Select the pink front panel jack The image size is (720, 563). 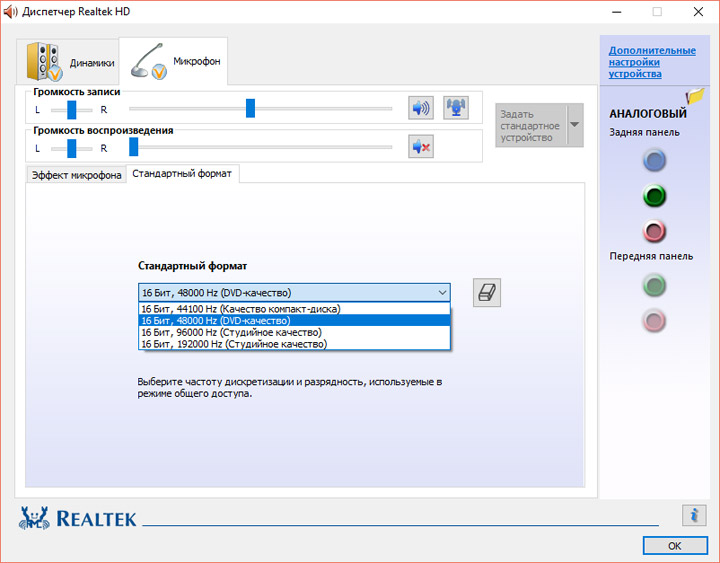pos(654,321)
